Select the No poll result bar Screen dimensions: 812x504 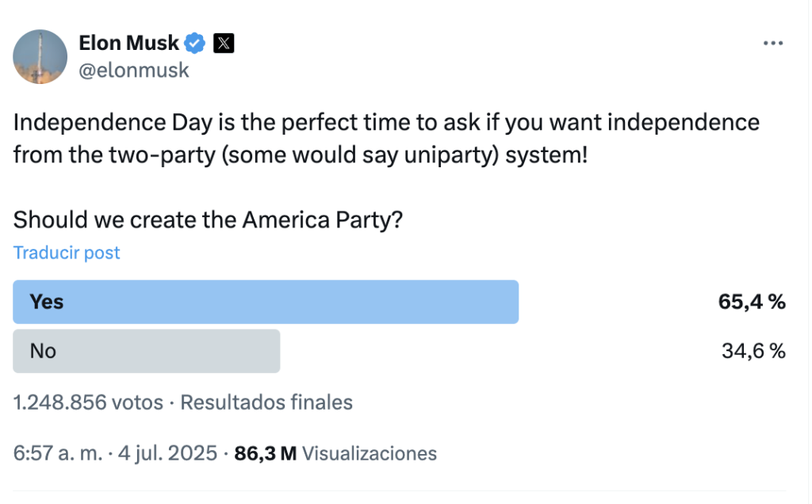[147, 351]
